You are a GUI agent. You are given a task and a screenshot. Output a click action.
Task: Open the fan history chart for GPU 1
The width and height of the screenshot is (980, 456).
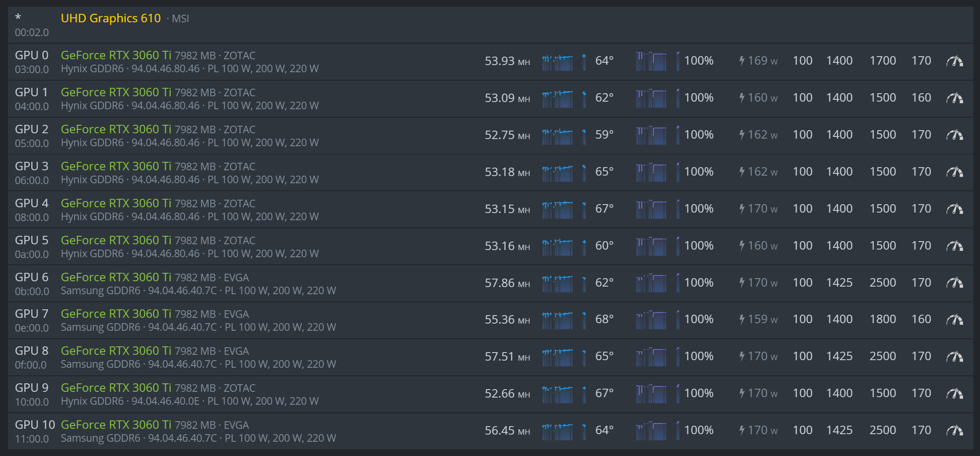(651, 99)
